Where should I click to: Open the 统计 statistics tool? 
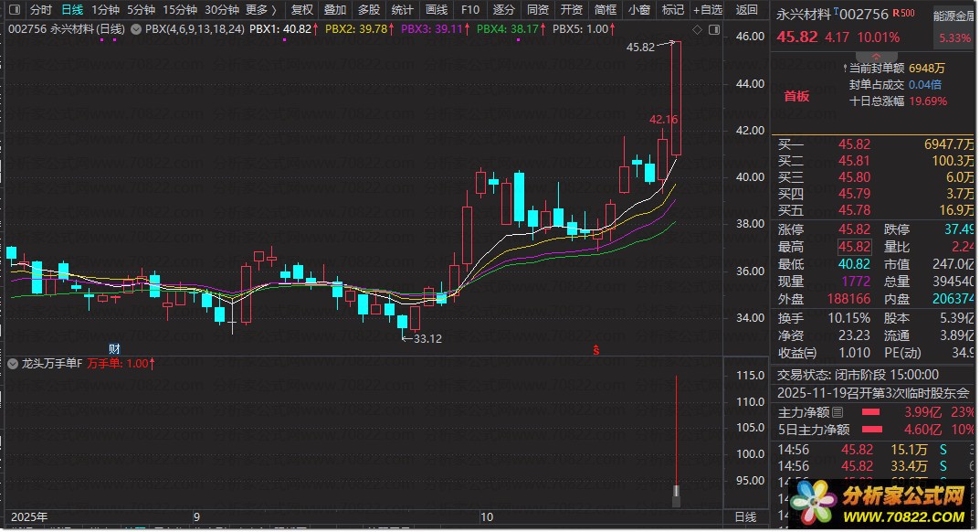click(x=403, y=9)
